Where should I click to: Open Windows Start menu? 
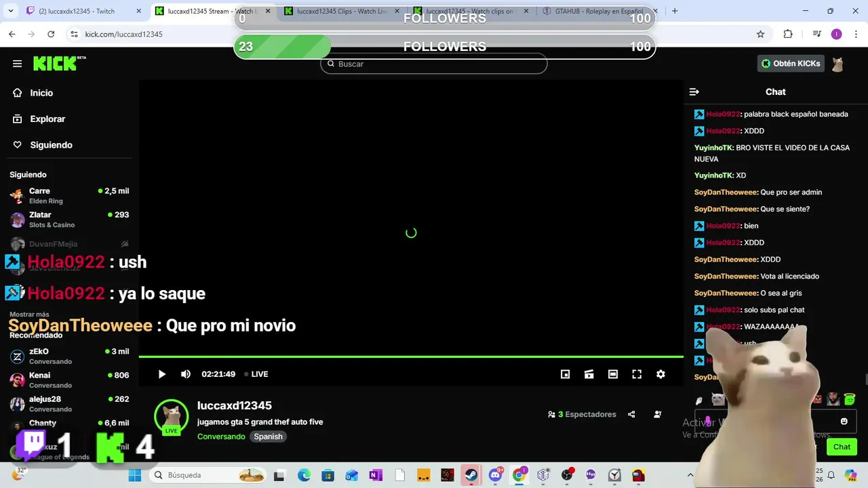tap(135, 475)
